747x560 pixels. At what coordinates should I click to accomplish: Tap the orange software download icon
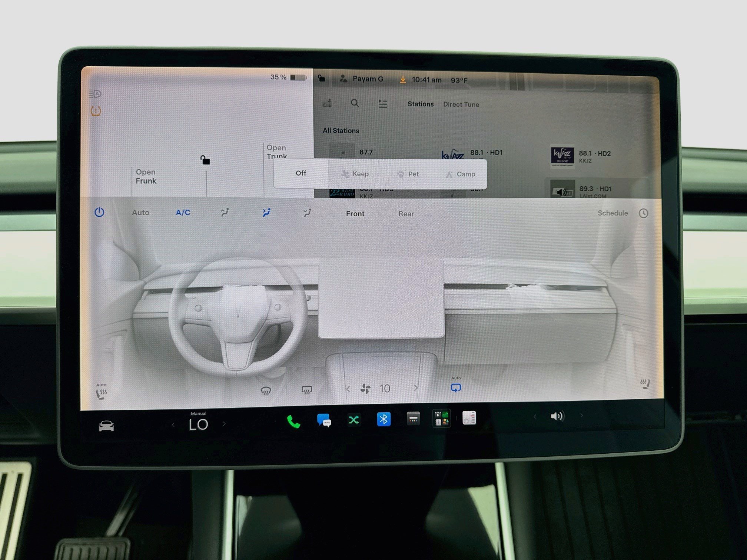[403, 80]
